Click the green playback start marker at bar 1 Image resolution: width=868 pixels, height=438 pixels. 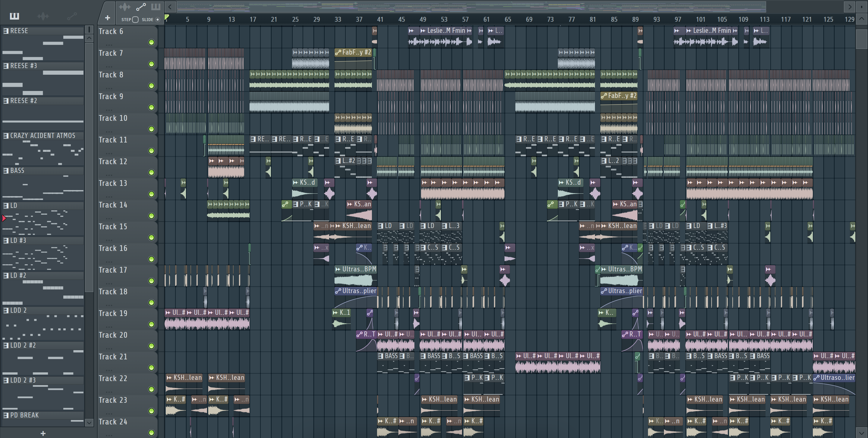[166, 17]
